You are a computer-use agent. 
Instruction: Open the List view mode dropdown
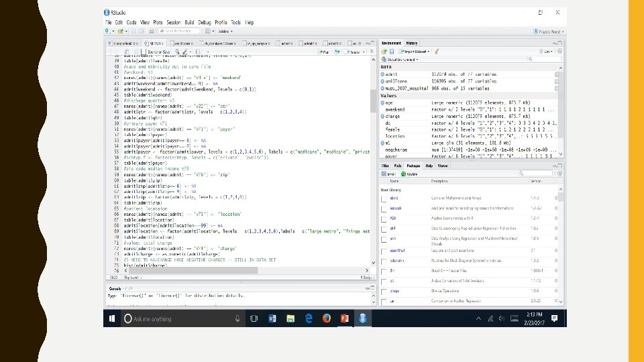tap(546, 52)
